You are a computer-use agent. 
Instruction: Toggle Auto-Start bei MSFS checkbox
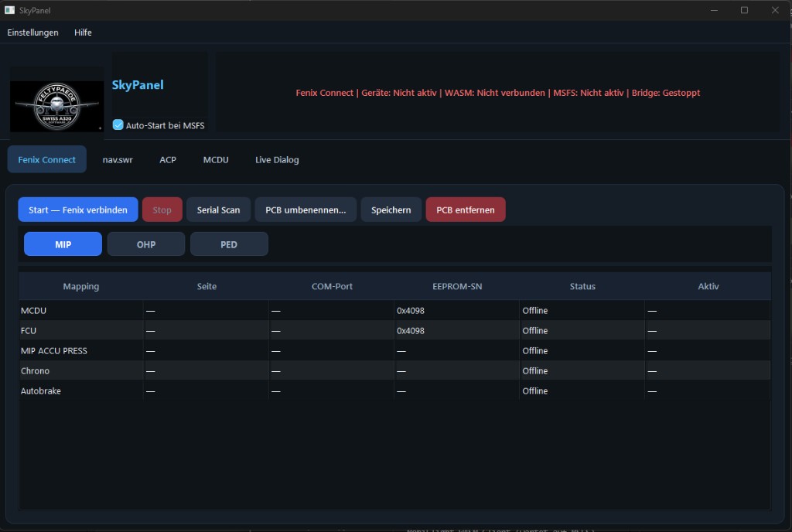coord(118,124)
